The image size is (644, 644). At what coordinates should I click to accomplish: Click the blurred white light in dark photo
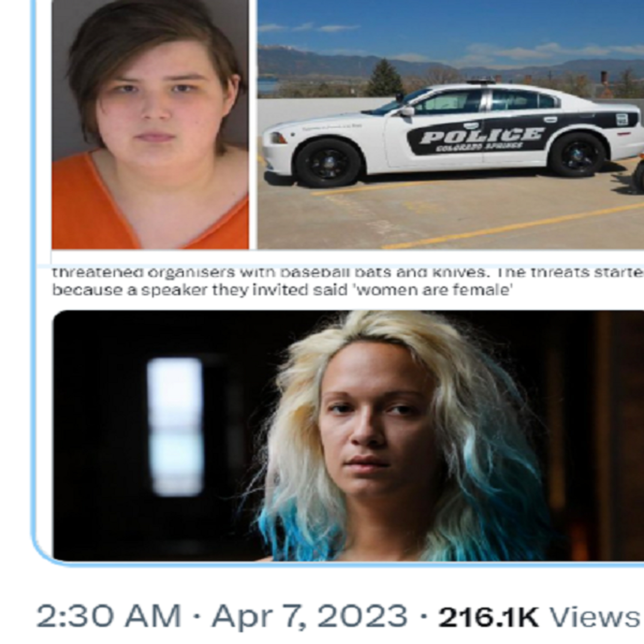click(x=175, y=427)
